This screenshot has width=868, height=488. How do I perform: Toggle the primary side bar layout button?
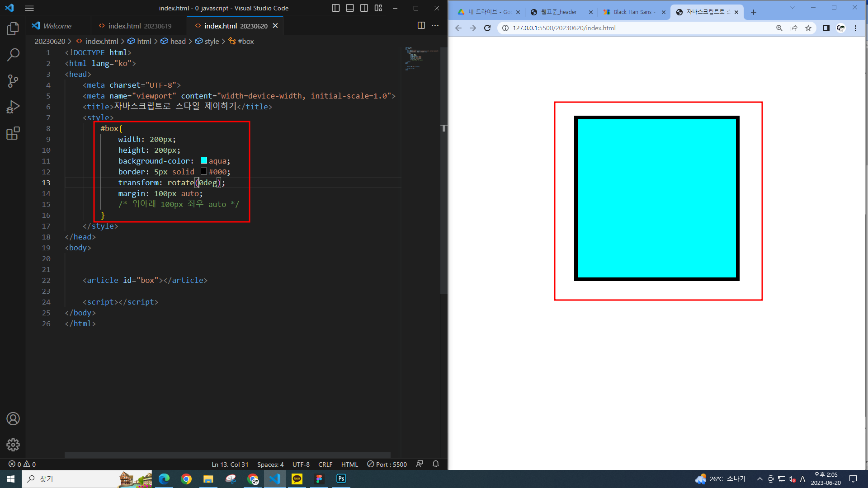(335, 8)
